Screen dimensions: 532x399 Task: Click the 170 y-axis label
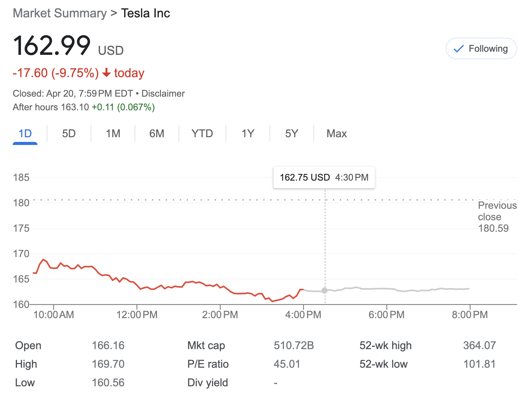point(21,254)
